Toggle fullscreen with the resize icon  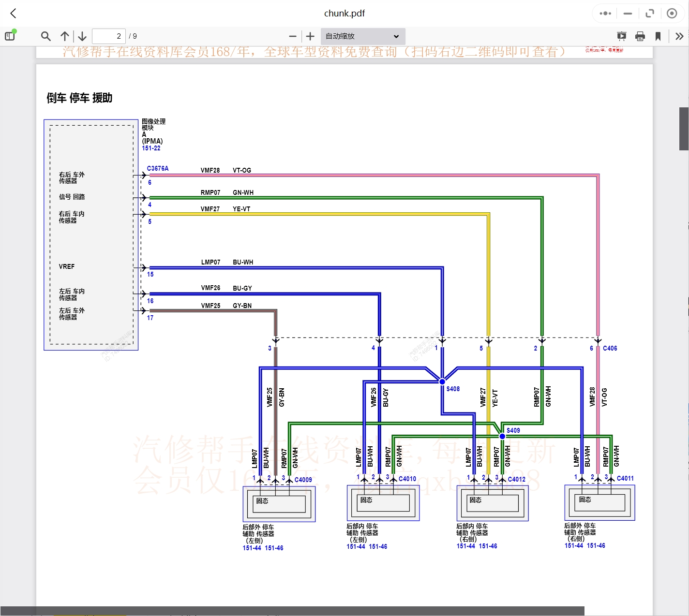[x=650, y=13]
